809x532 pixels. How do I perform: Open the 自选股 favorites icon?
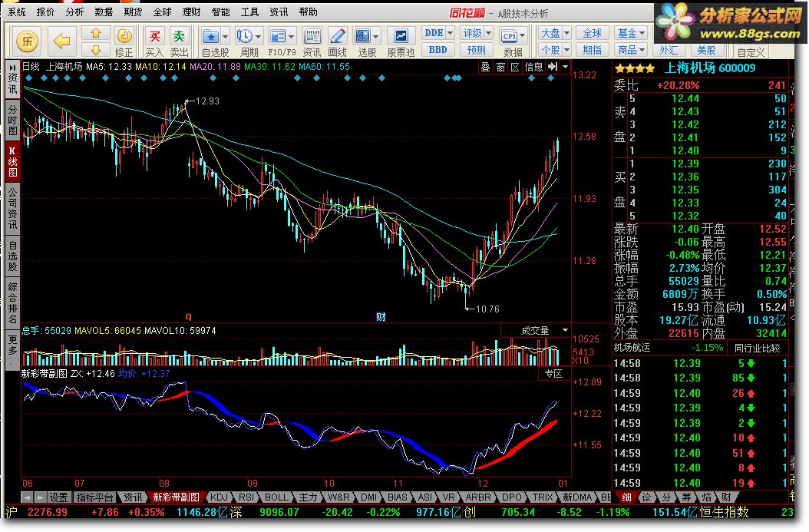[210, 36]
